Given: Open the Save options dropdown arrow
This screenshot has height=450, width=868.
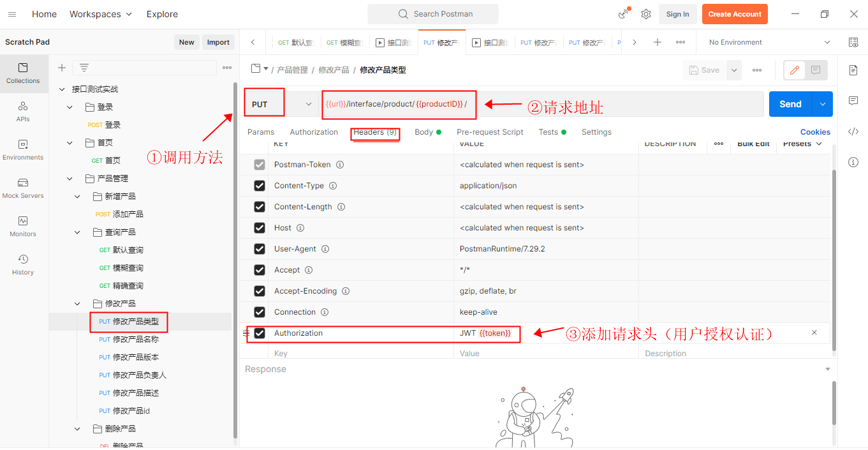Looking at the screenshot, I should (734, 70).
